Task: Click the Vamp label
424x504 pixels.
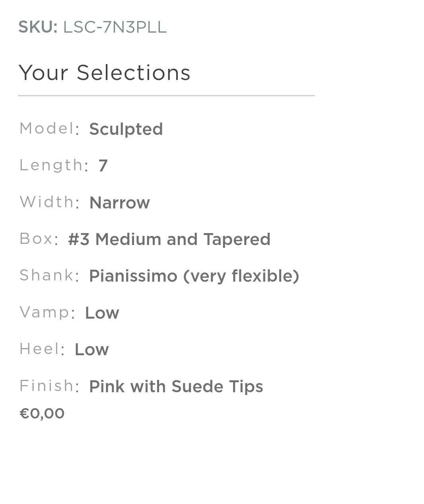Action: [x=45, y=312]
